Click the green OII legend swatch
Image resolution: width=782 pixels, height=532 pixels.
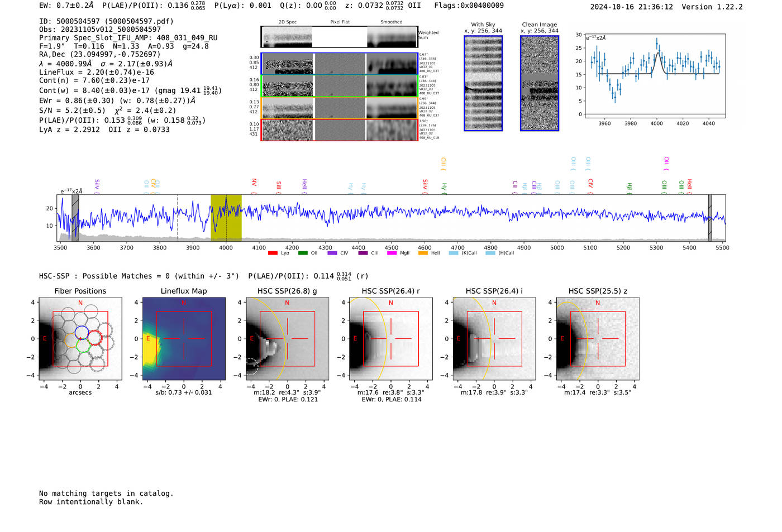coord(303,253)
